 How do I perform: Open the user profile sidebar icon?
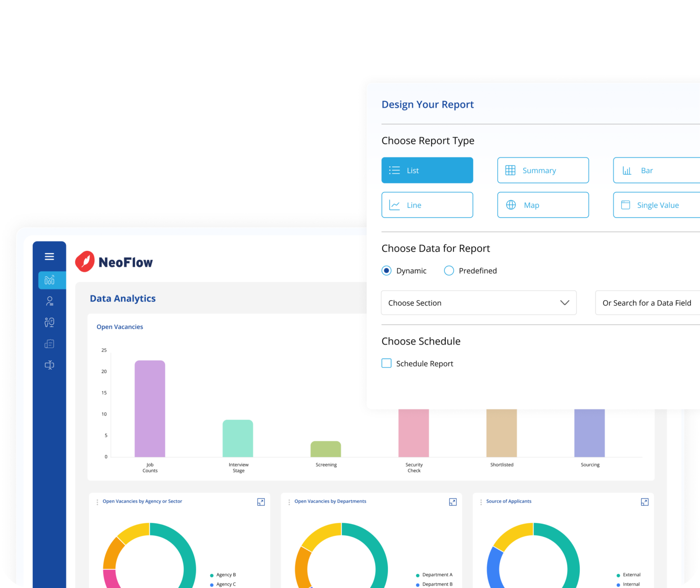pyautogui.click(x=50, y=301)
